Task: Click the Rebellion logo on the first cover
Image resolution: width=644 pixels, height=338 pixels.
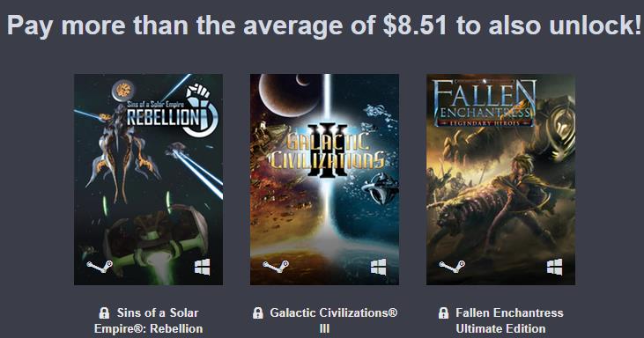Action: (172, 111)
